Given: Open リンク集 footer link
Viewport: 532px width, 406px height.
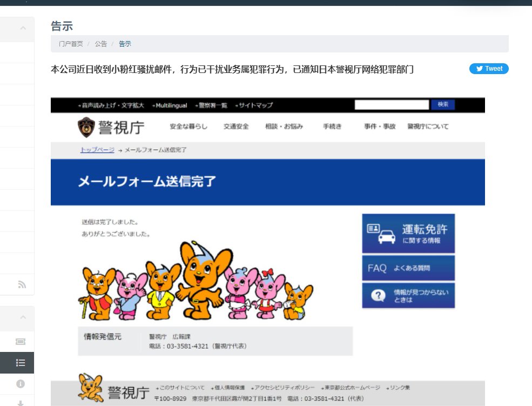Looking at the screenshot, I should pyautogui.click(x=398, y=388).
